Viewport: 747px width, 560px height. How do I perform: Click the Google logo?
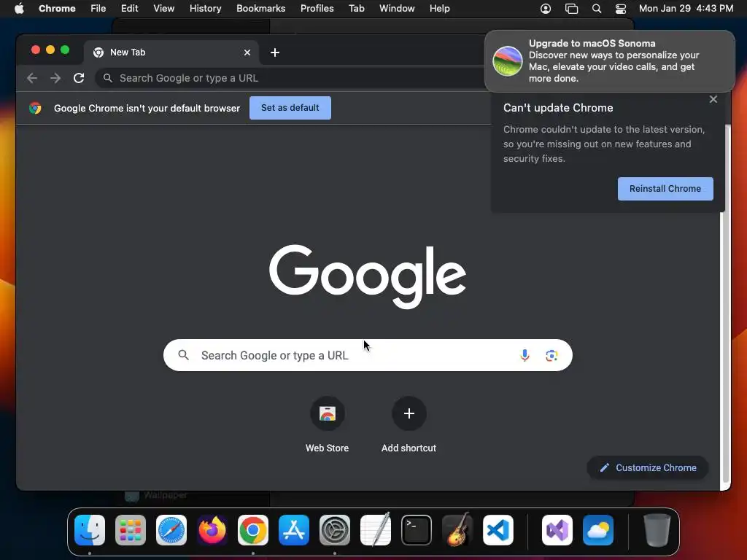coord(368,276)
